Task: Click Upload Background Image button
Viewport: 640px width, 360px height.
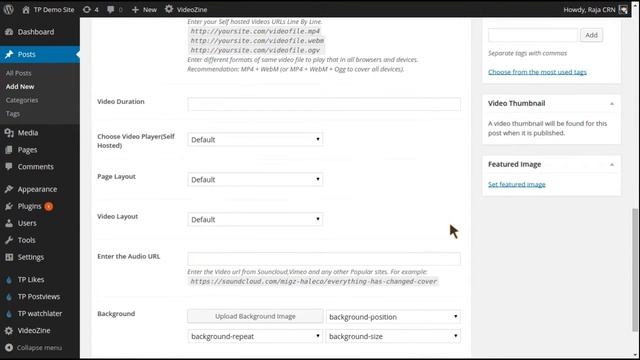Action: tap(255, 316)
